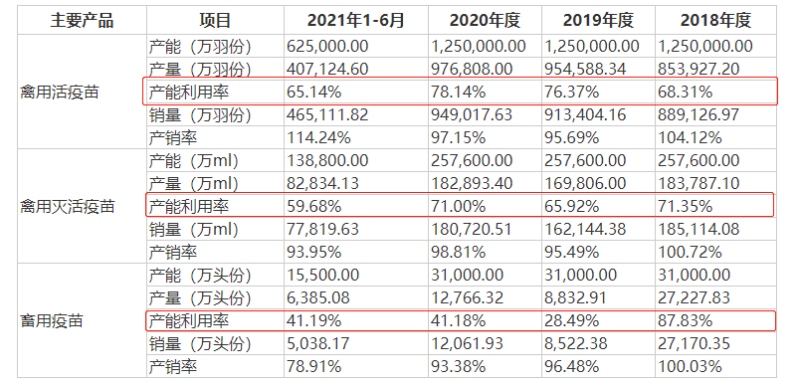Click the value 78.91%
The image size is (800, 385).
314,367
